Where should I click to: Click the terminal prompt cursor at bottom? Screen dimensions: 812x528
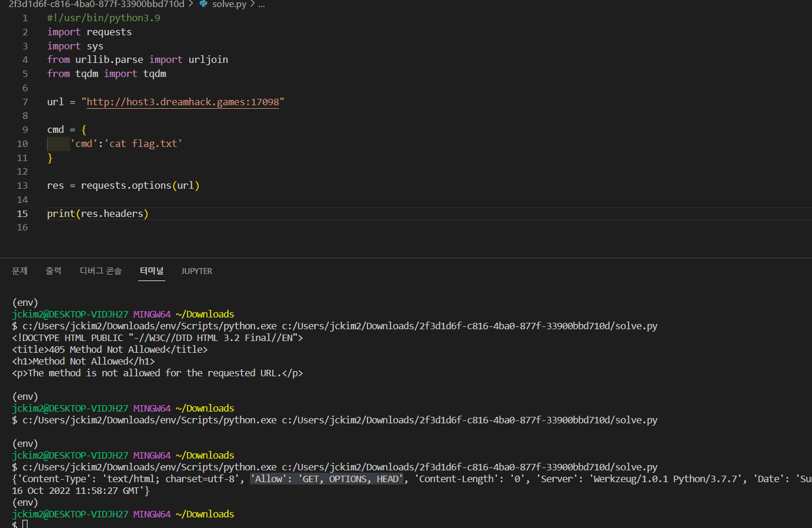click(x=25, y=524)
